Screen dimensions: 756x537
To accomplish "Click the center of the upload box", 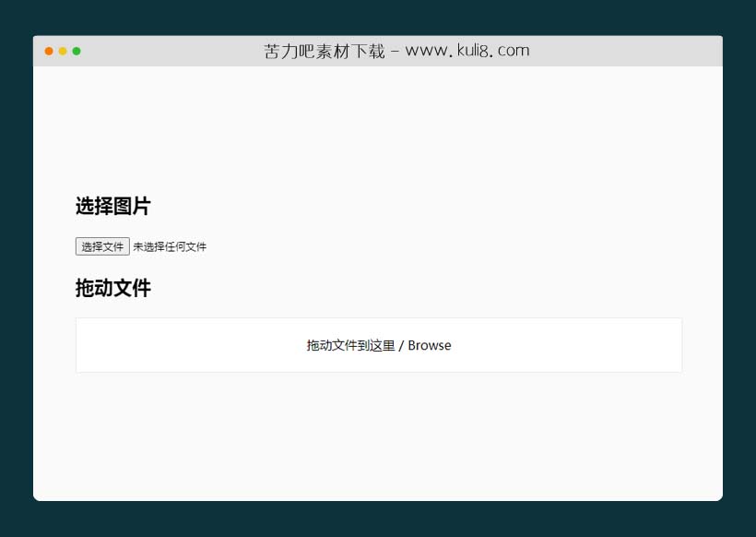I will click(378, 345).
